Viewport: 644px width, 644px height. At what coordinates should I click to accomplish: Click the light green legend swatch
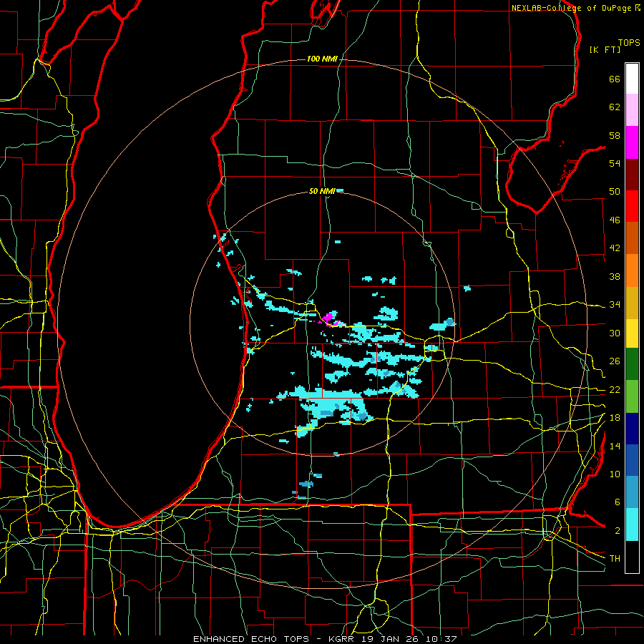click(632, 396)
